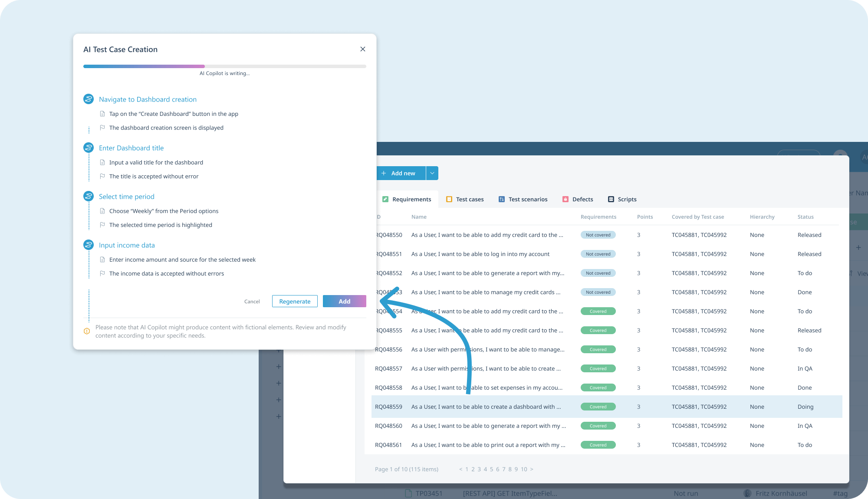The image size is (868, 499).
Task: Click the Navigate to Dashboard creation step icon
Action: [x=89, y=99]
